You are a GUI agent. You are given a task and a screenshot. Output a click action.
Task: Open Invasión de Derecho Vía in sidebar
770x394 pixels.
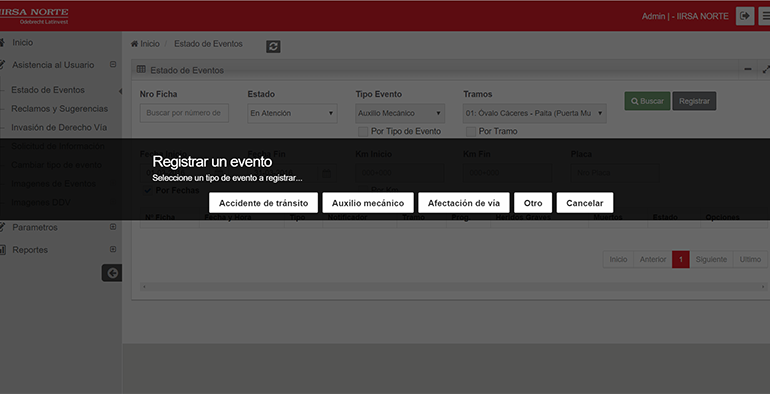pos(59,127)
